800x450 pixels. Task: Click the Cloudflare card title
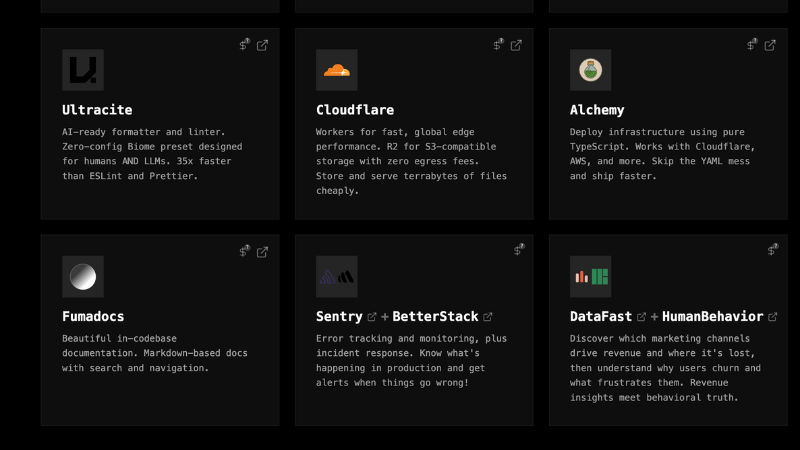pos(355,110)
